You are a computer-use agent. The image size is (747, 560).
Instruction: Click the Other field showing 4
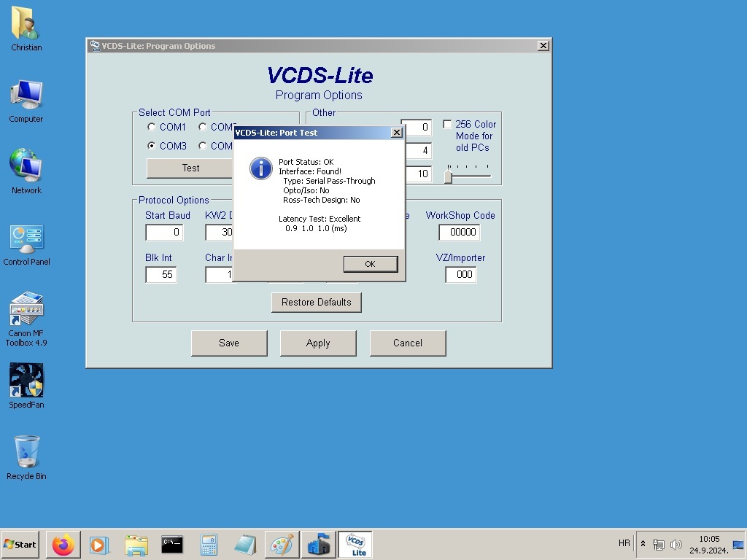[419, 150]
